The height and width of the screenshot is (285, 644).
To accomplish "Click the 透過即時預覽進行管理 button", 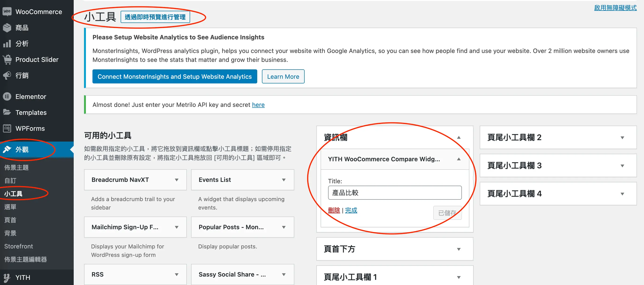I will pyautogui.click(x=155, y=17).
